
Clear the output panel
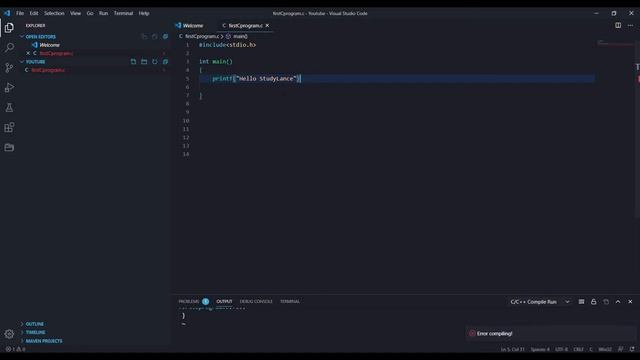point(581,302)
